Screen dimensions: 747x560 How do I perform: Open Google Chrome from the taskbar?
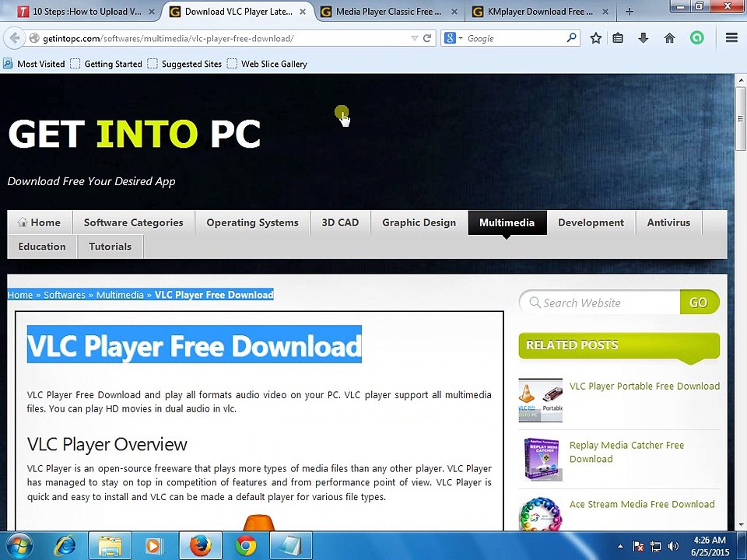[246, 546]
